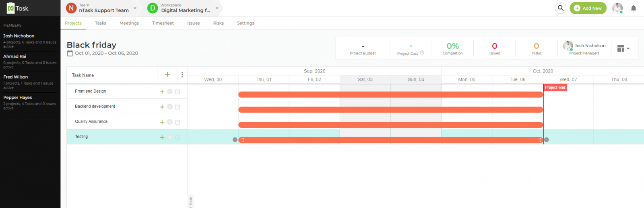Open the notifications bell
644x208 pixels.
(633, 8)
